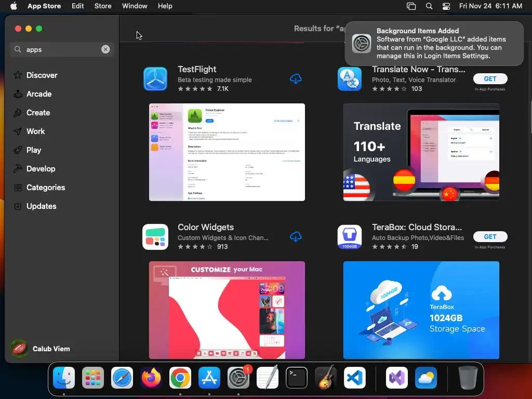Screen dimensions: 532x399
Task: Open the Color Widgets app icon
Action: click(155, 237)
